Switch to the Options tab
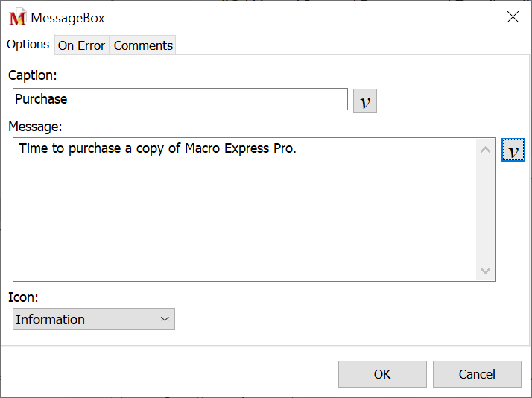The height and width of the screenshot is (398, 532). [28, 45]
